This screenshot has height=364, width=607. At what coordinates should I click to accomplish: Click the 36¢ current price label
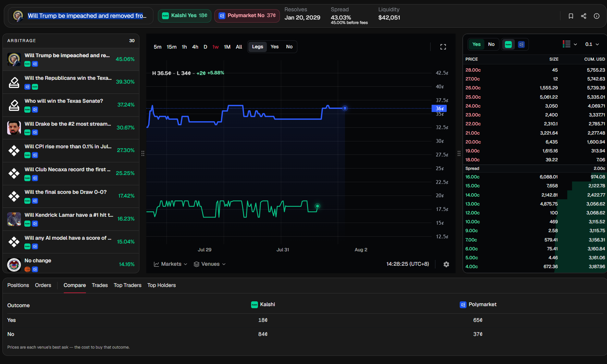pyautogui.click(x=439, y=109)
